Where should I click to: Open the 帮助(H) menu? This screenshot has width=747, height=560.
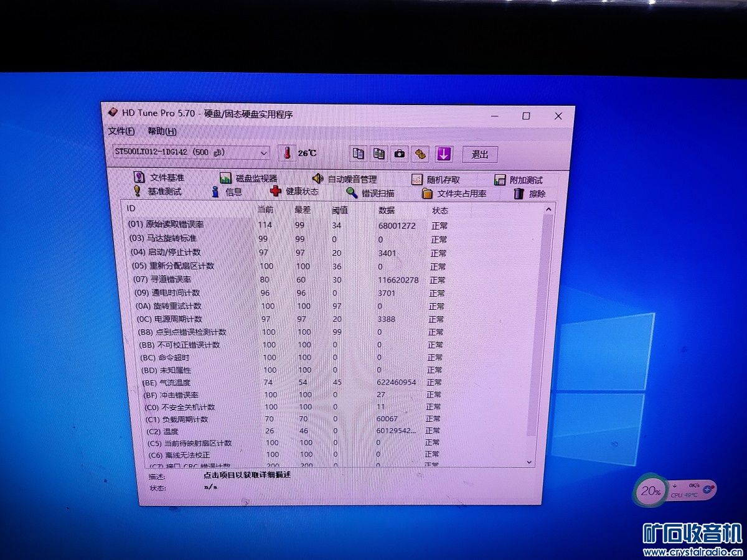coord(161,131)
